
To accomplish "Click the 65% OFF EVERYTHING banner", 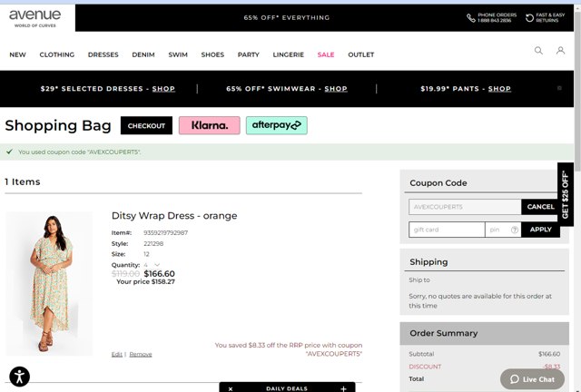I will [x=287, y=18].
